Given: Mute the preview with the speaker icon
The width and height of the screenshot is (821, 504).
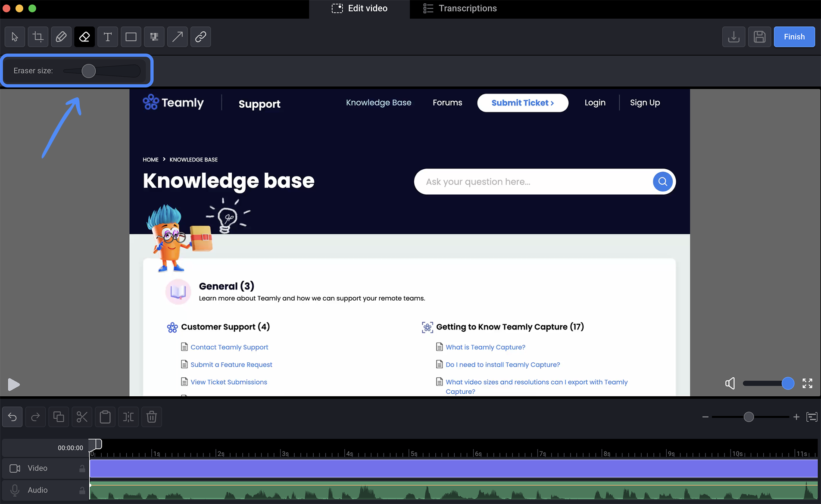Looking at the screenshot, I should [730, 383].
